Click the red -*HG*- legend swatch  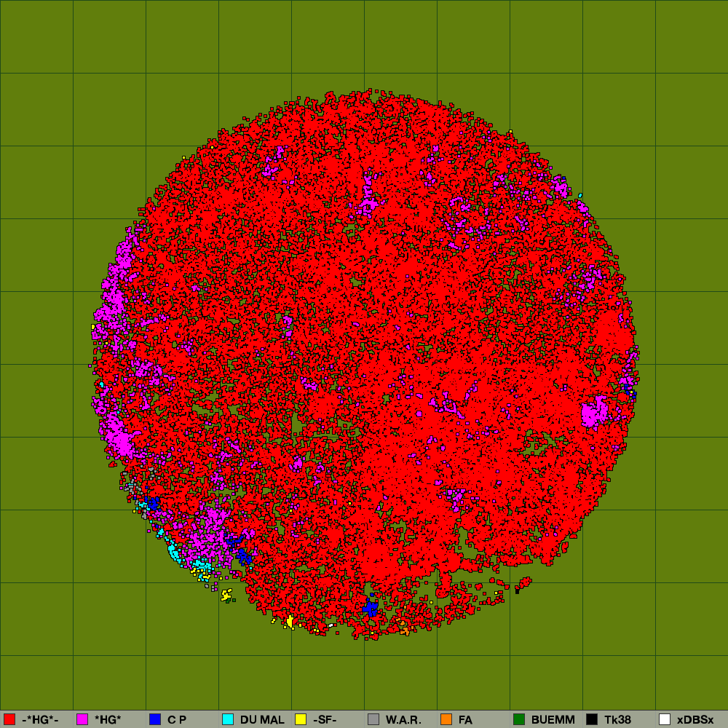[x=9, y=719]
